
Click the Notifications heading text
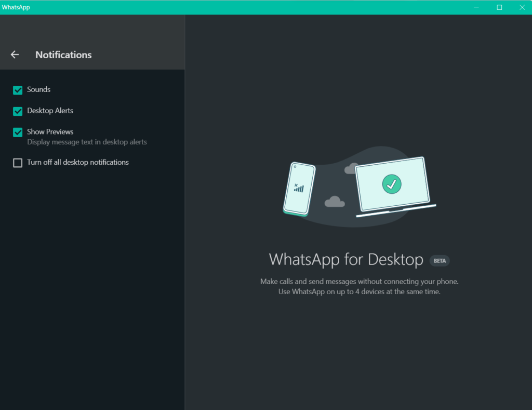click(x=63, y=55)
